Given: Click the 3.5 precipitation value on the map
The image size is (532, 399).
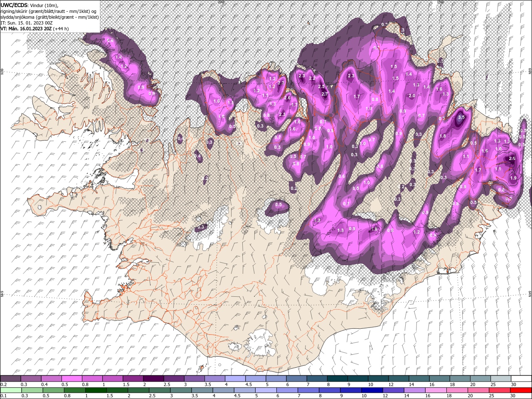Looking at the screenshot, I should coord(461,118).
